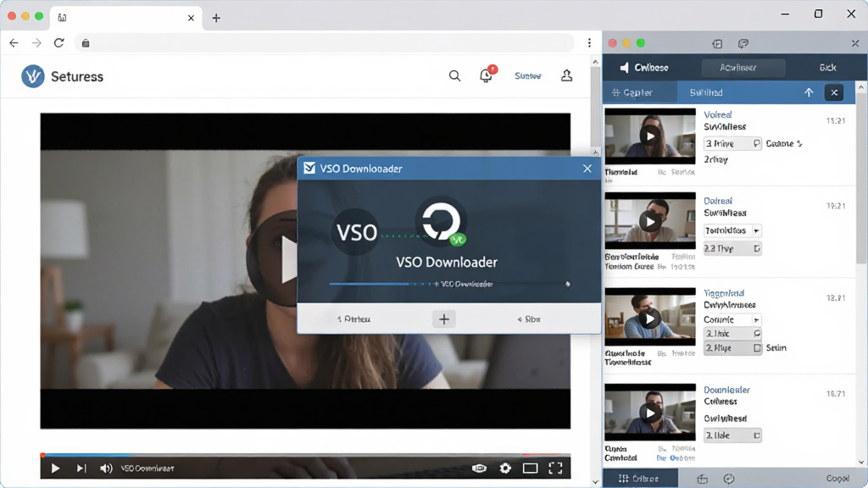This screenshot has height=488, width=868.
Task: Close the VSO Downloader dialog
Action: [587, 169]
